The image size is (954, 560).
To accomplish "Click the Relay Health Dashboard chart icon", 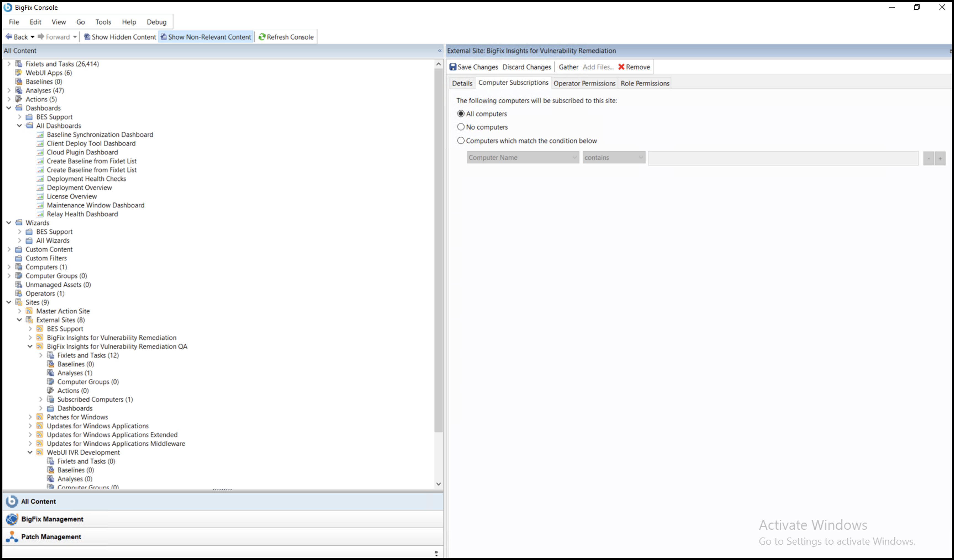I will [40, 214].
